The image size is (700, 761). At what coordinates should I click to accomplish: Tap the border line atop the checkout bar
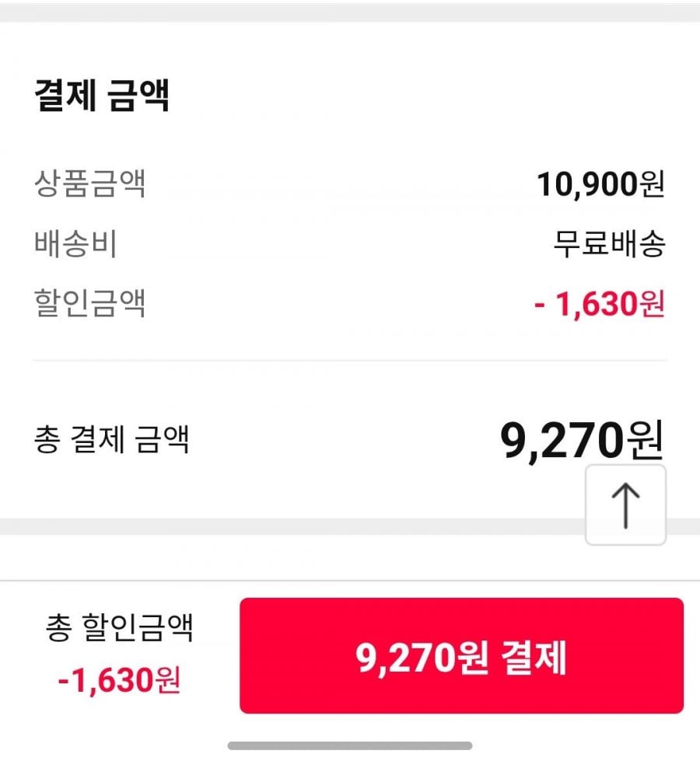[x=350, y=581]
